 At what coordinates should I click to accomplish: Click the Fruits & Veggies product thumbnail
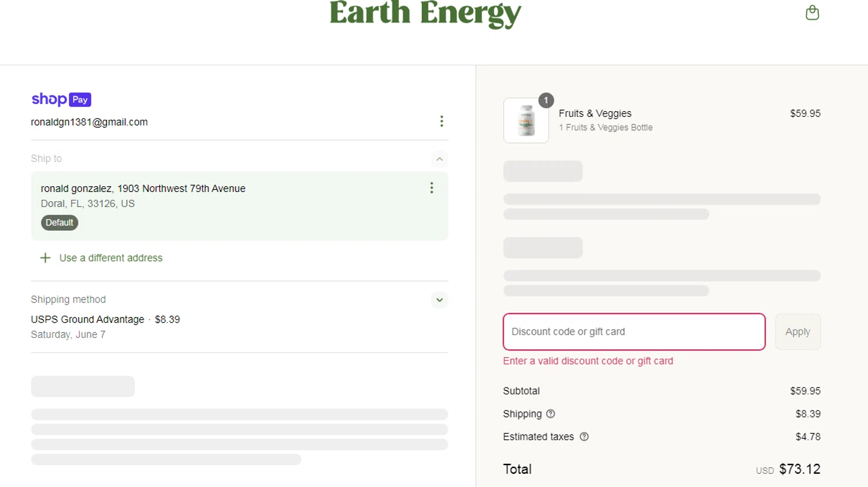point(526,120)
